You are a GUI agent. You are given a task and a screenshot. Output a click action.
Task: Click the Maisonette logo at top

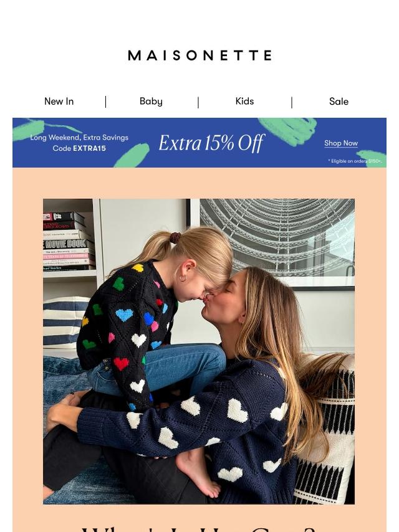199,55
